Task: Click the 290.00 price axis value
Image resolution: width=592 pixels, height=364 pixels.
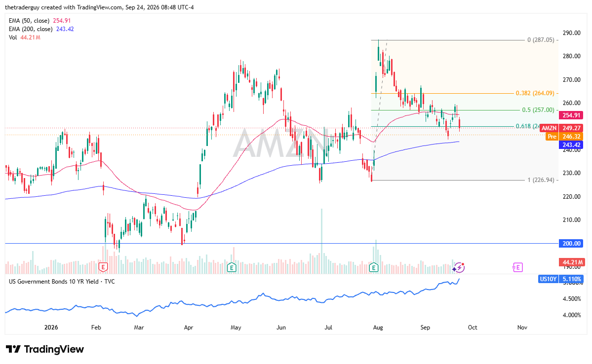Action: pyautogui.click(x=572, y=33)
